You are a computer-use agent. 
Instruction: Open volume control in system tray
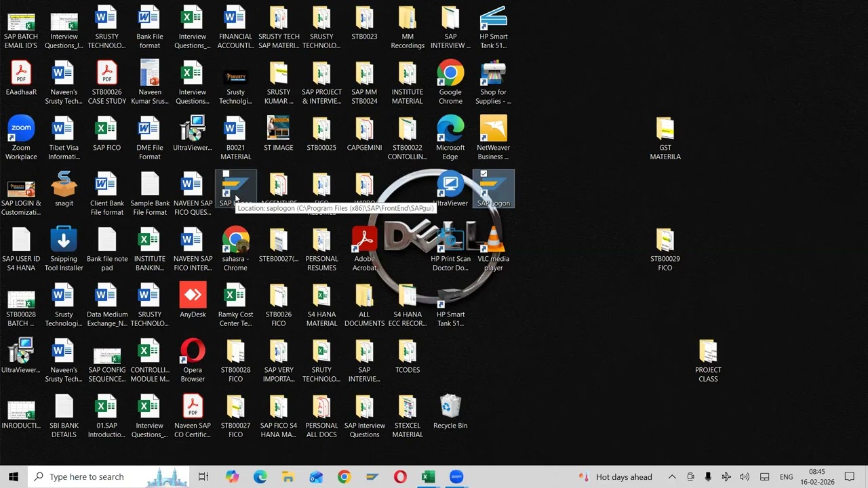tap(745, 476)
